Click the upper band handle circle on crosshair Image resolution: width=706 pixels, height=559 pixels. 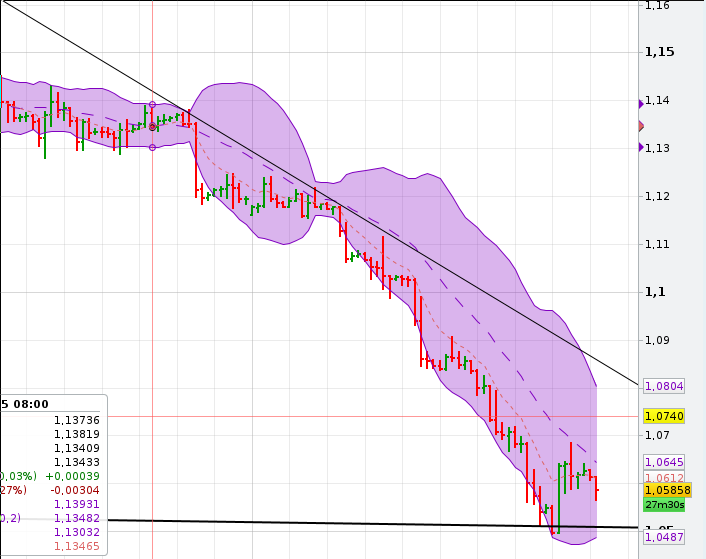click(152, 105)
